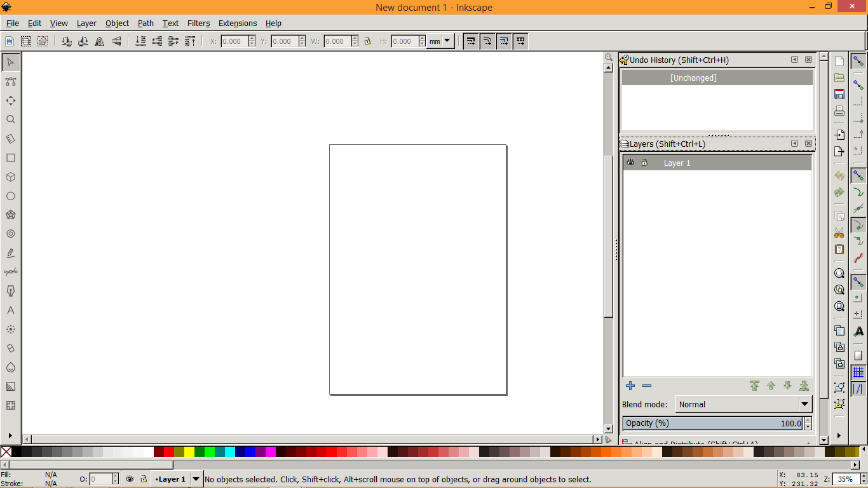Raise layer to top with green arrow button
Screen dimensions: 868x488
coord(754,386)
